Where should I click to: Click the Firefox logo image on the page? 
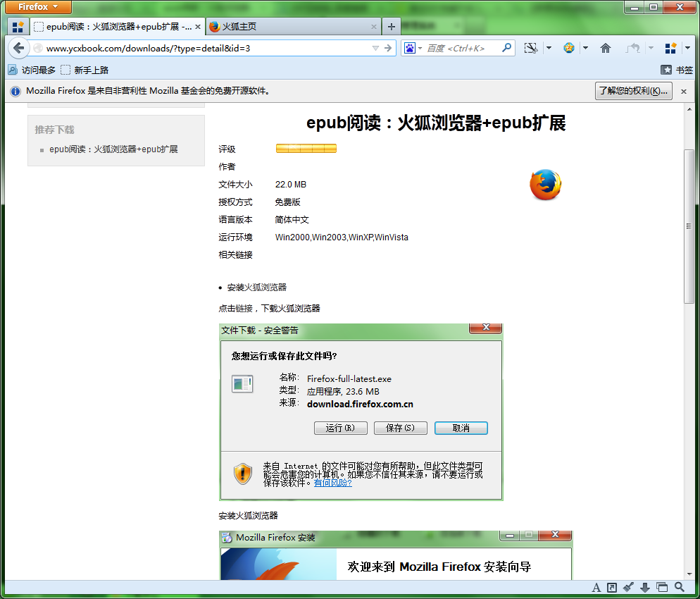[546, 185]
